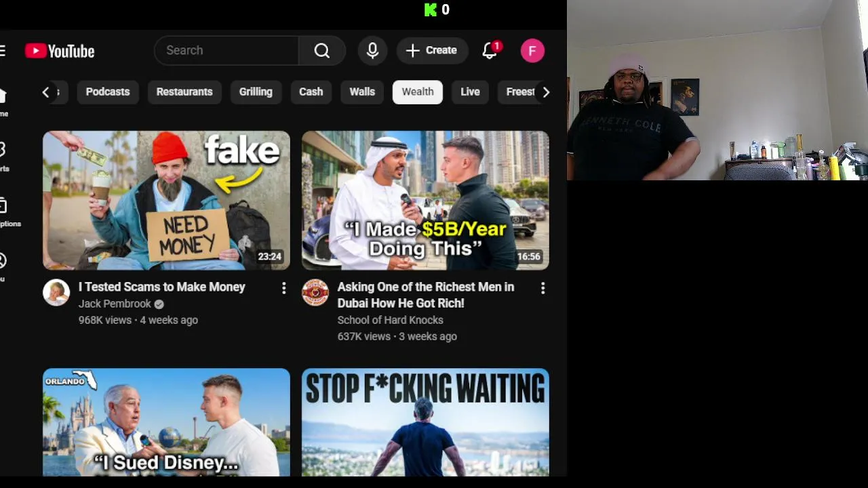The height and width of the screenshot is (488, 868).
Task: Open Jack Pembrook channel avatar
Action: pos(56,293)
